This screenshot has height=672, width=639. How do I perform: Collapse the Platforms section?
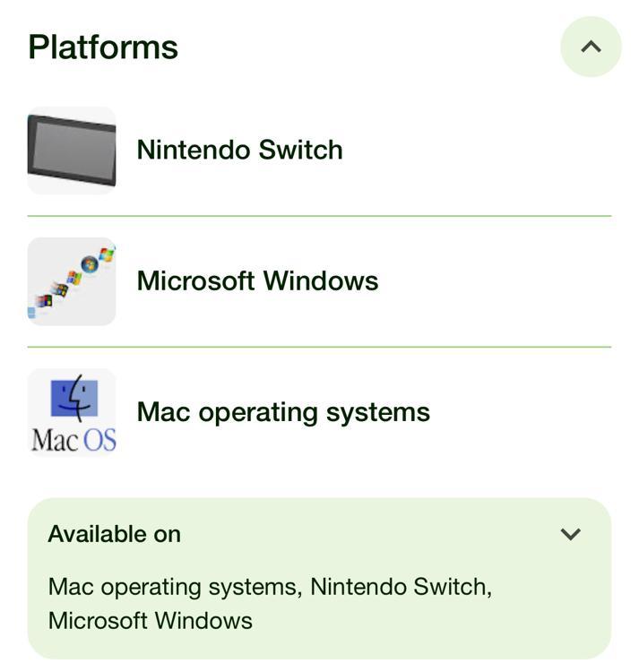[x=591, y=47]
